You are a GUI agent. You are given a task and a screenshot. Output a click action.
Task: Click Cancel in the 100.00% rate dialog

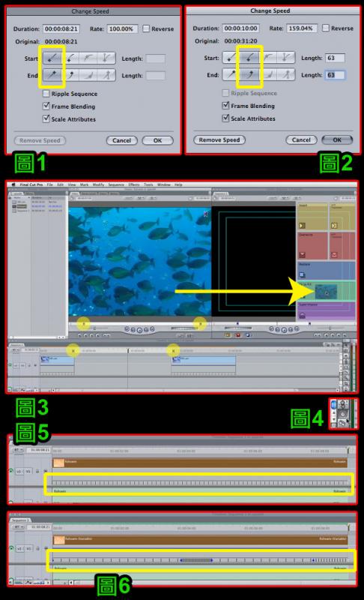(121, 140)
